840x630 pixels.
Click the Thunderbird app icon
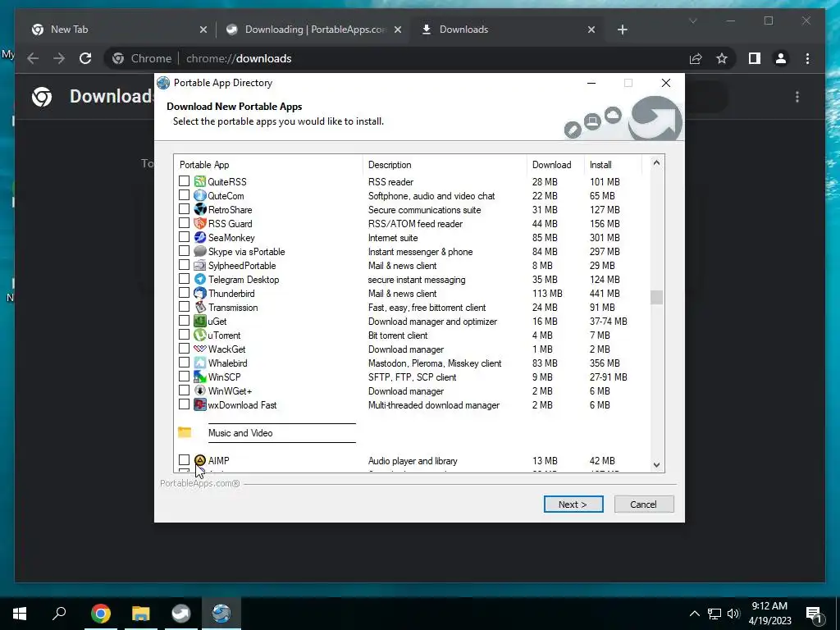(200, 293)
